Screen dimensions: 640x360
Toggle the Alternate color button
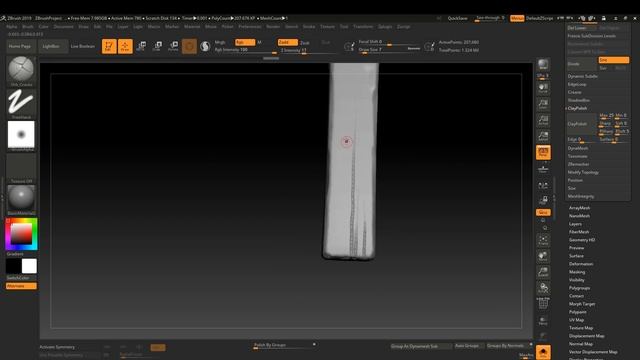coord(21,286)
